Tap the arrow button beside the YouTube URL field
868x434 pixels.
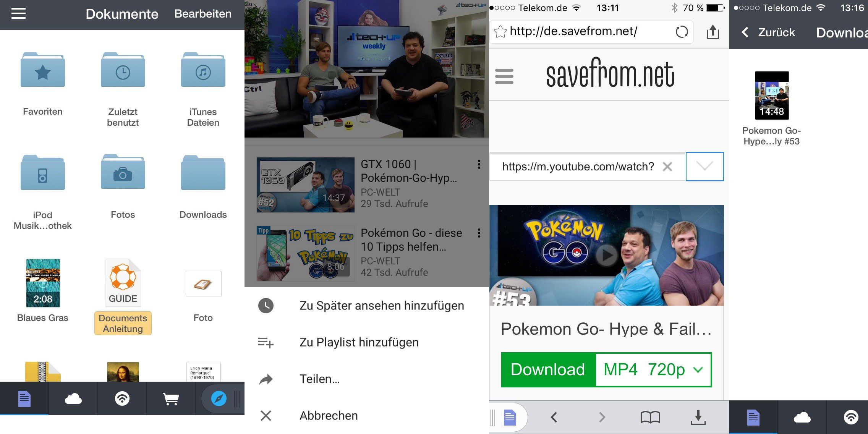coord(704,167)
